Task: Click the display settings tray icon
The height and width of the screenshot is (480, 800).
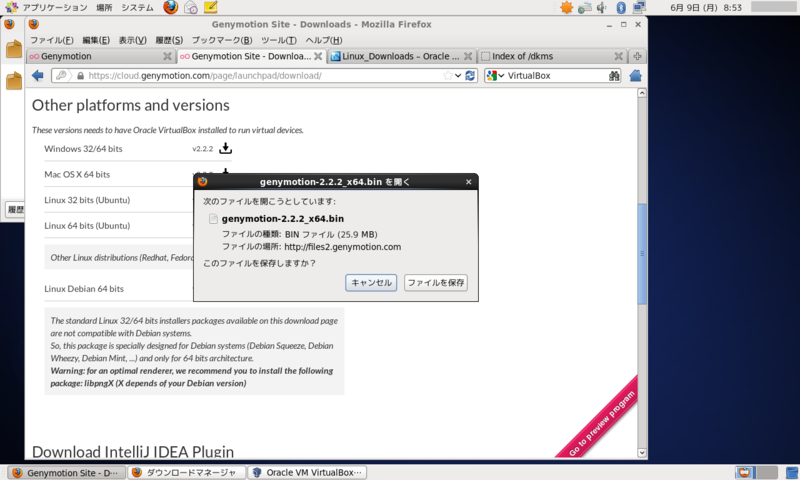Action: pos(639,7)
